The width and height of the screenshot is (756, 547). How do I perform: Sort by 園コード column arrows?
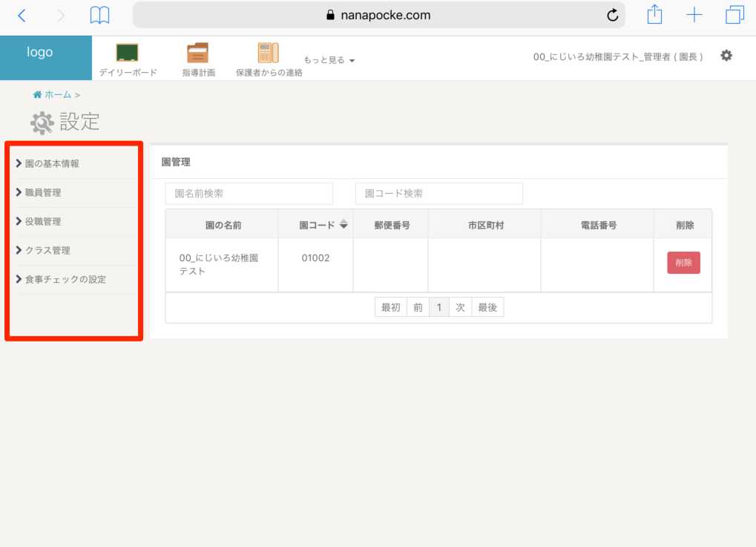pyautogui.click(x=344, y=225)
